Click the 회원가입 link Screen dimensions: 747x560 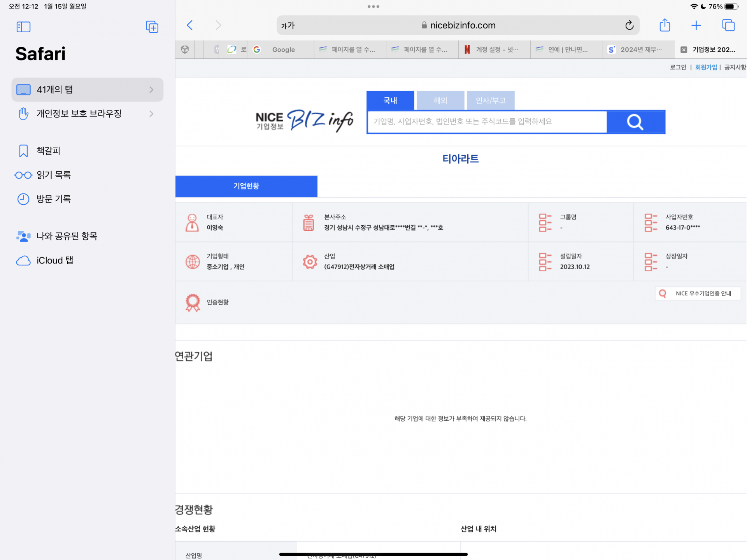click(706, 67)
